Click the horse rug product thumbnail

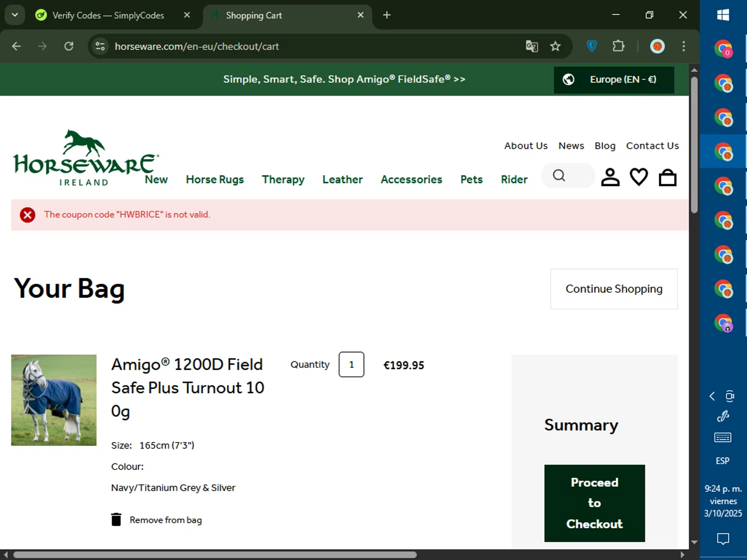point(54,400)
